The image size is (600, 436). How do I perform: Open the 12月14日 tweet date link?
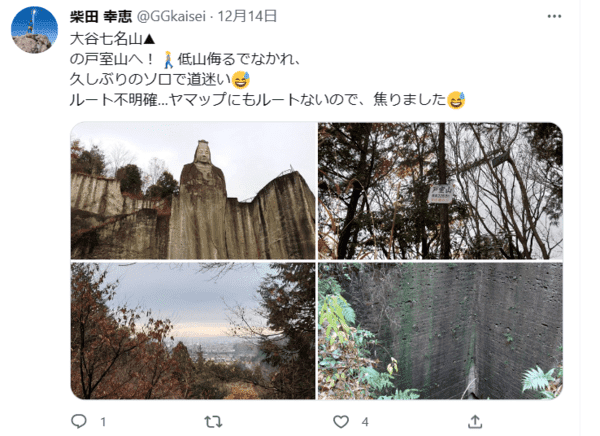(x=247, y=16)
